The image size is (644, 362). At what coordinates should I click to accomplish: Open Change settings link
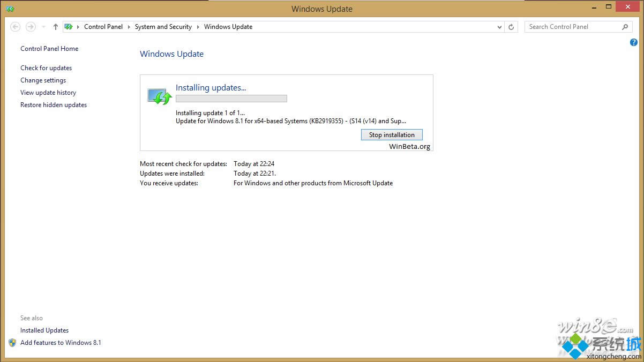(x=43, y=80)
